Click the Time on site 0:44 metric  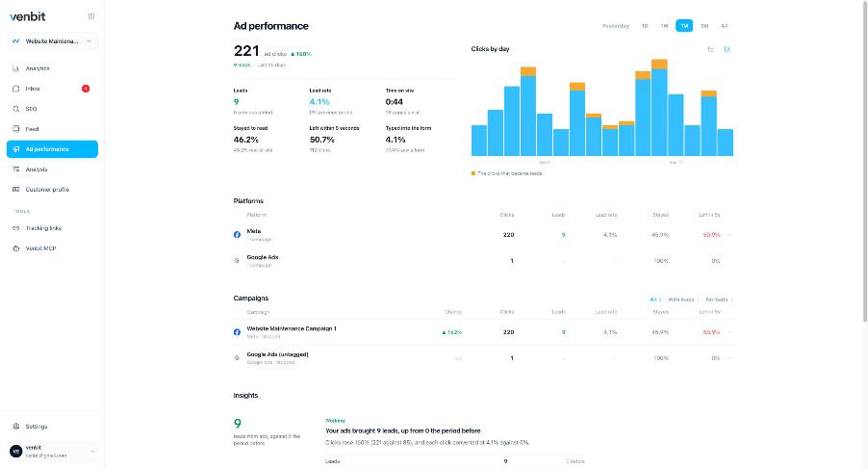click(x=395, y=102)
